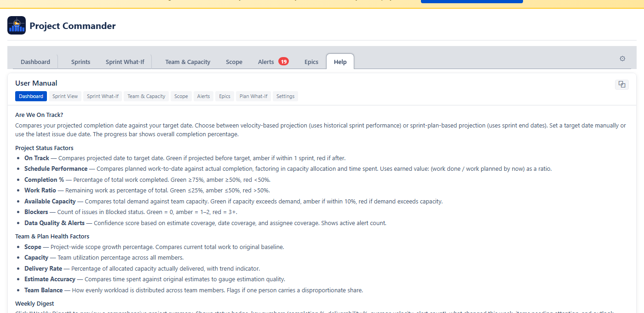
Task: Open the Settings manual section
Action: coord(285,96)
